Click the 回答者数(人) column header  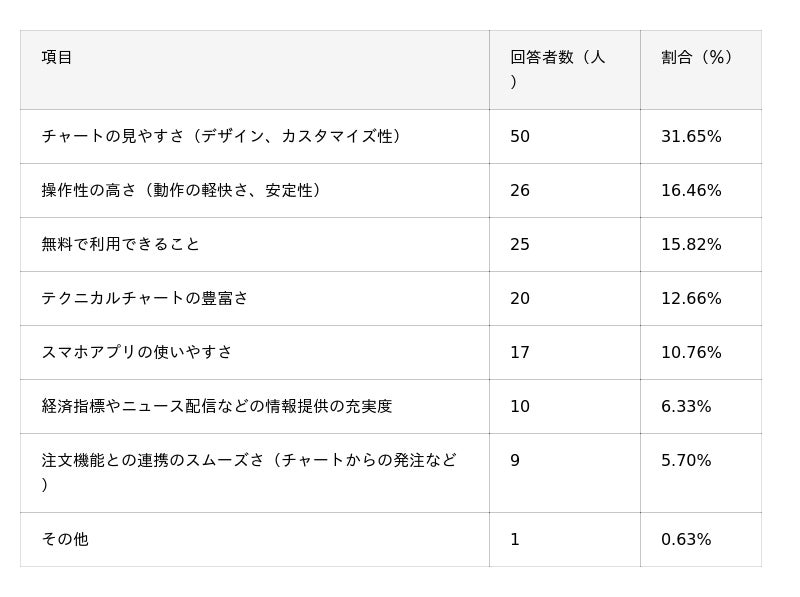pos(557,69)
